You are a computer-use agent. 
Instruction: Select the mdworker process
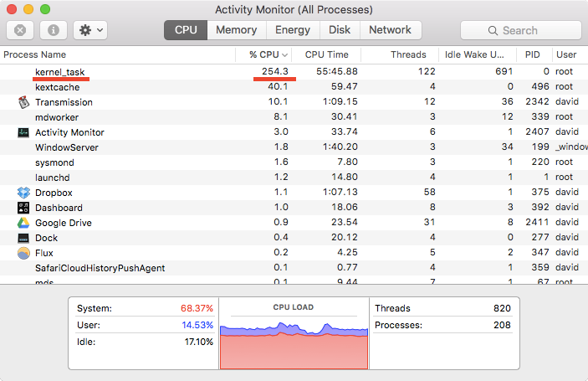294,117
